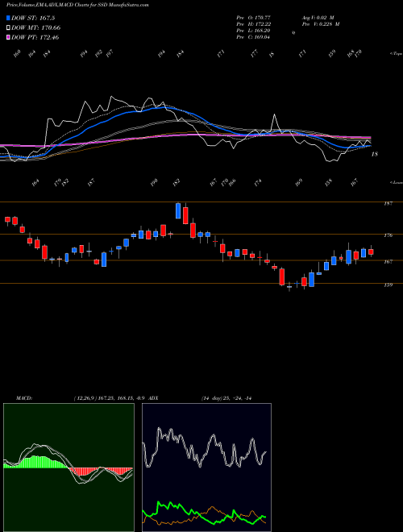Click the magenta DOW PT legend swatch
The width and height of the screenshot is (403, 532).
(x=8, y=37)
